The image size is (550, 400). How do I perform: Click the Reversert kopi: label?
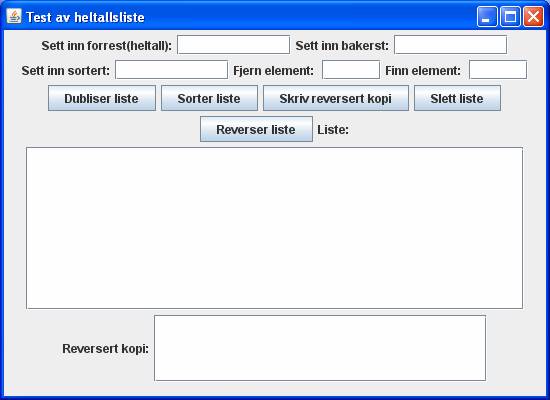coord(106,349)
